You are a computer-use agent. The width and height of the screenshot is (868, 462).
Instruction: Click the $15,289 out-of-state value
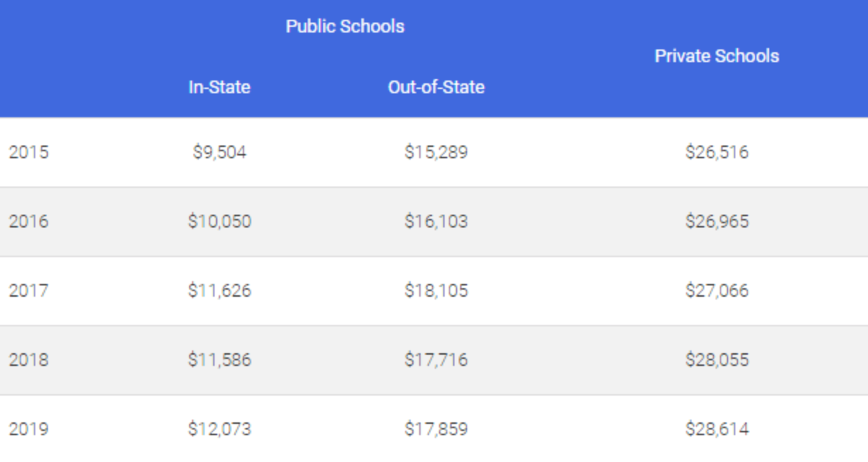(436, 153)
